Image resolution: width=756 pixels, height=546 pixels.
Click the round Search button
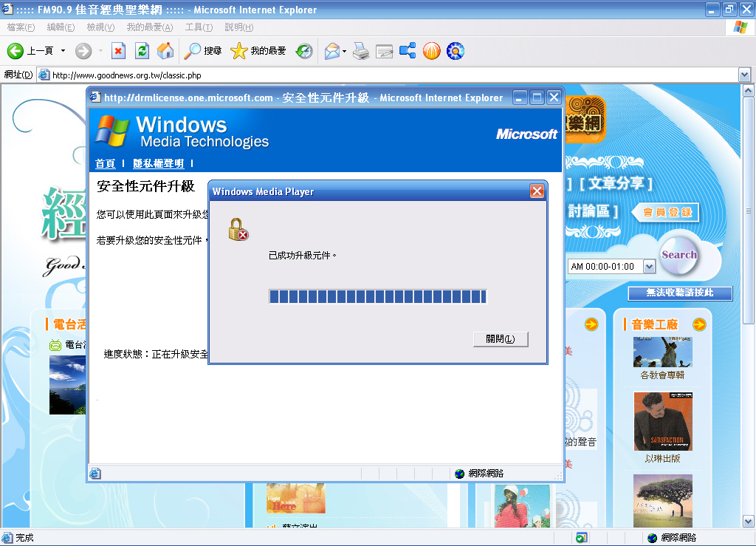(679, 254)
